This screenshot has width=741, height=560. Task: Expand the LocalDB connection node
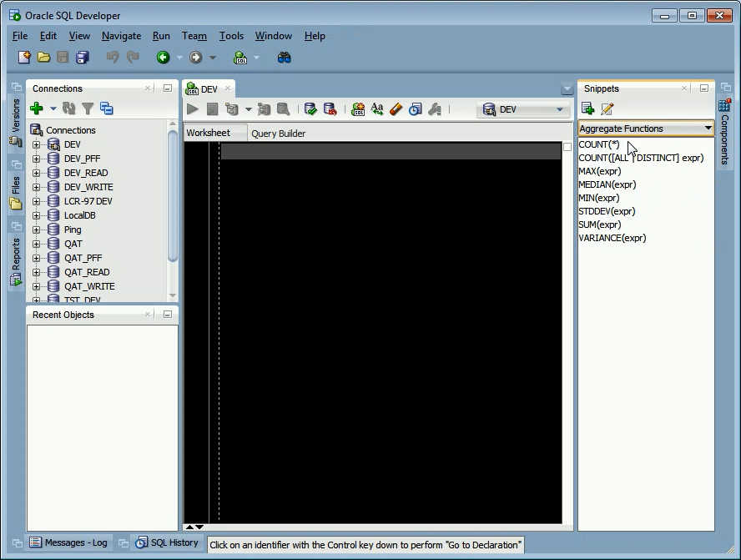(x=37, y=215)
